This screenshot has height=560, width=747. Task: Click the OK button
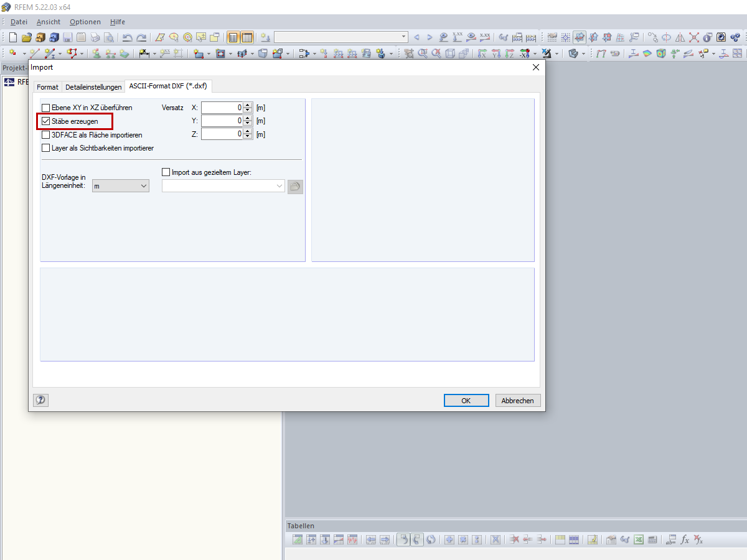click(x=466, y=401)
